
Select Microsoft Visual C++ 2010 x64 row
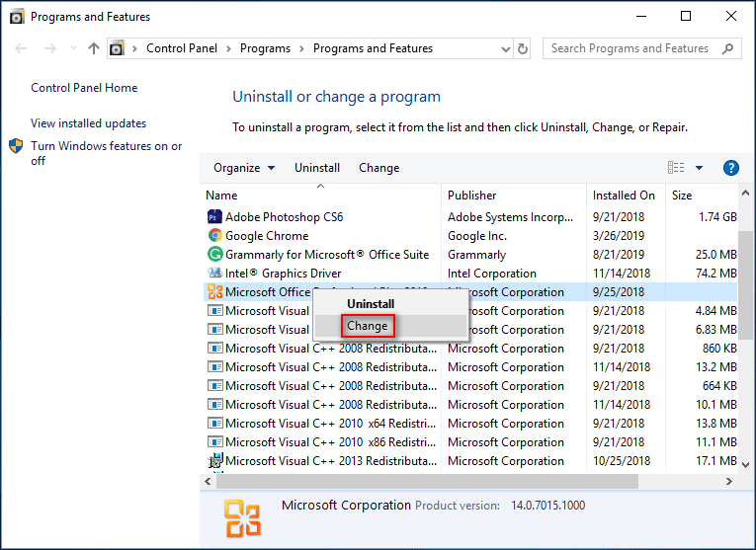click(x=470, y=424)
